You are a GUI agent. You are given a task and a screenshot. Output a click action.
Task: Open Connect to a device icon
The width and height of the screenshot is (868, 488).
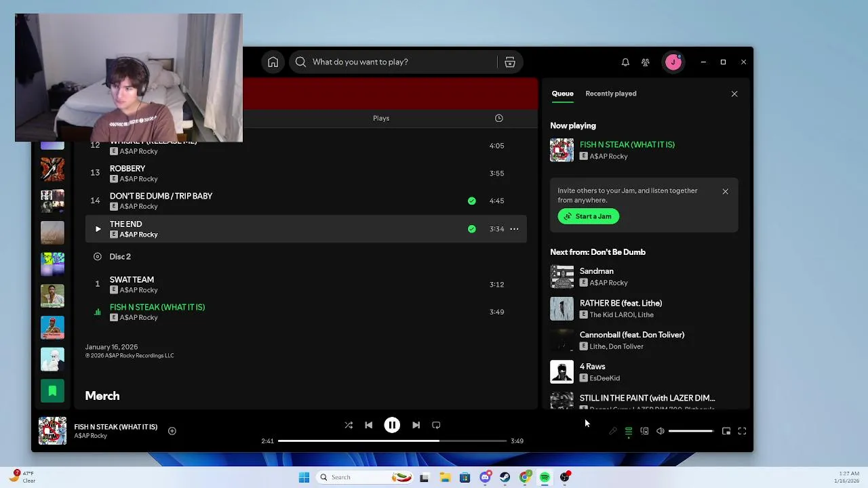click(x=644, y=431)
